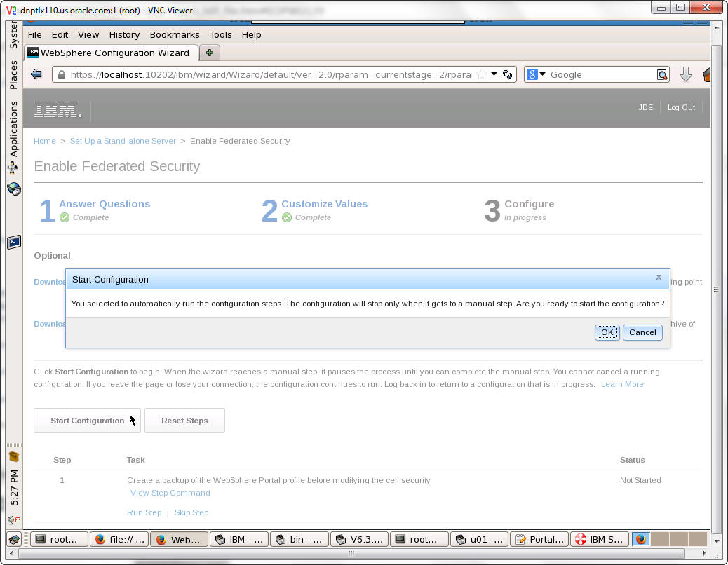This screenshot has width=728, height=565.
Task: Open a new tab with plus icon
Action: pyautogui.click(x=210, y=53)
